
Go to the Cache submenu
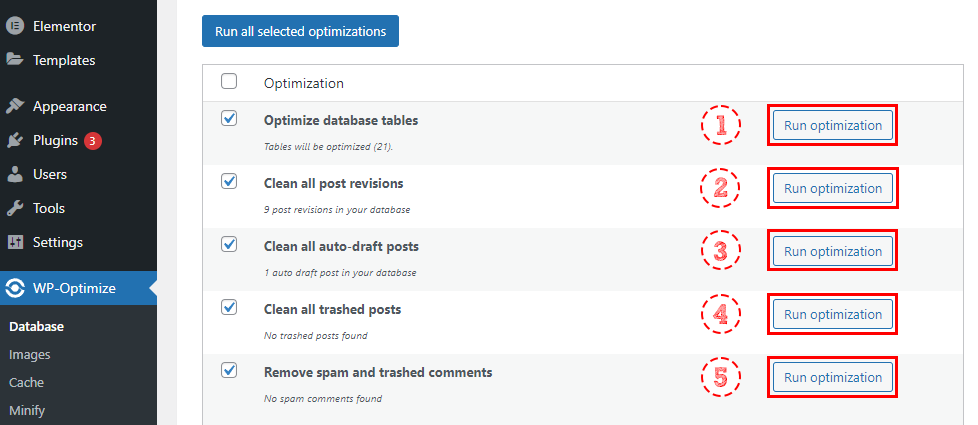(x=26, y=383)
